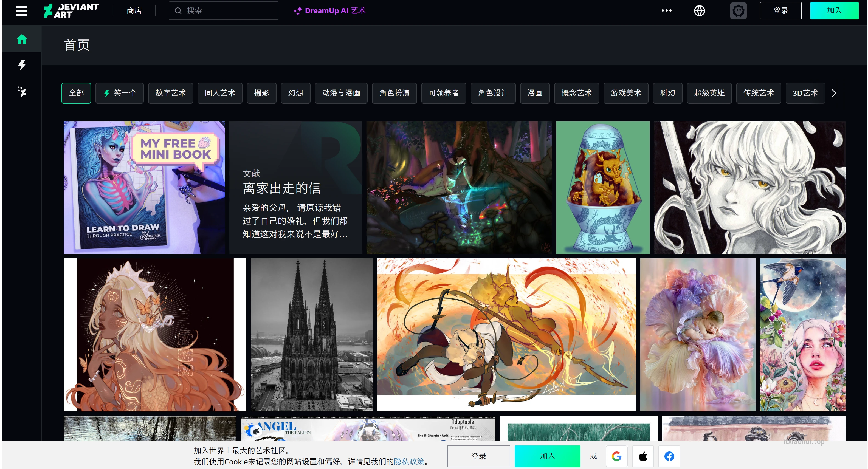The height and width of the screenshot is (469, 868).
Task: Open the green grass field thumbnail
Action: (579, 428)
